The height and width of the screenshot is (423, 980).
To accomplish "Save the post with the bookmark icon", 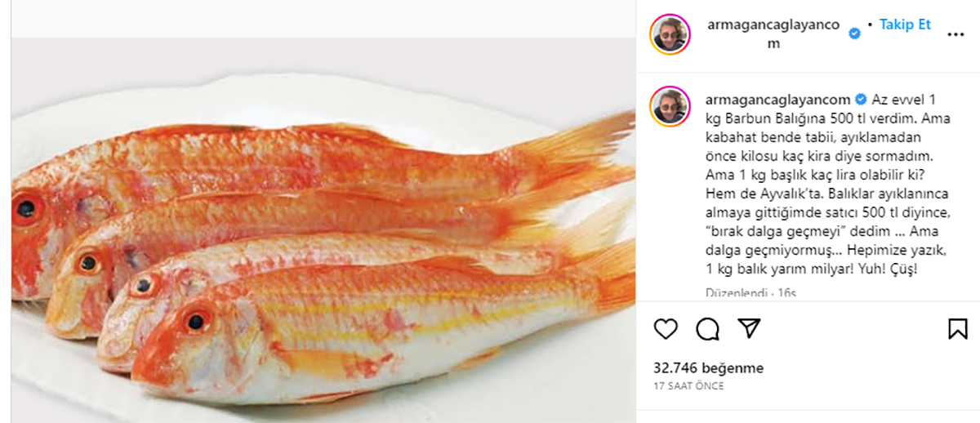I will 958,328.
